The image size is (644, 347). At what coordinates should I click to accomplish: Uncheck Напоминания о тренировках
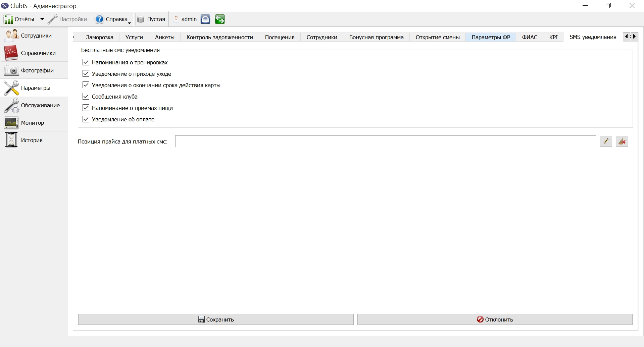86,62
